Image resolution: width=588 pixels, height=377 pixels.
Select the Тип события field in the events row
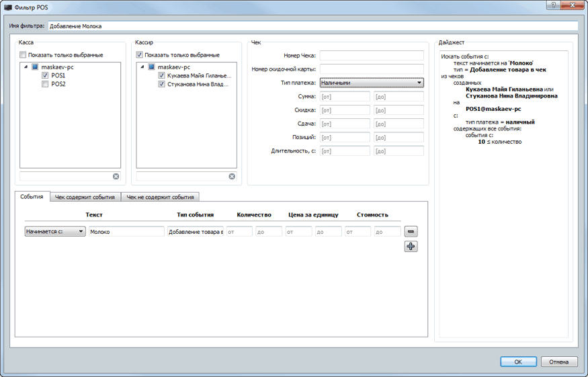pyautogui.click(x=195, y=231)
